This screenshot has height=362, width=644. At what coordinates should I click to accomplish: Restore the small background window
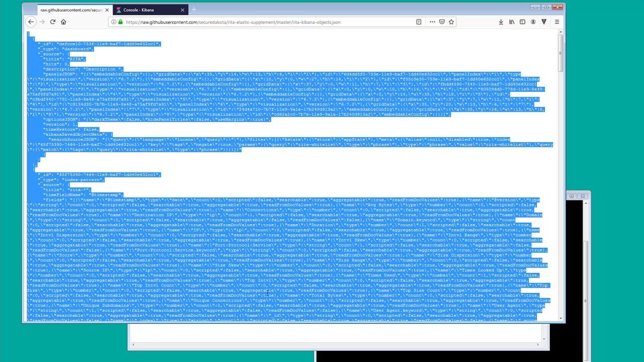[x=572, y=196]
